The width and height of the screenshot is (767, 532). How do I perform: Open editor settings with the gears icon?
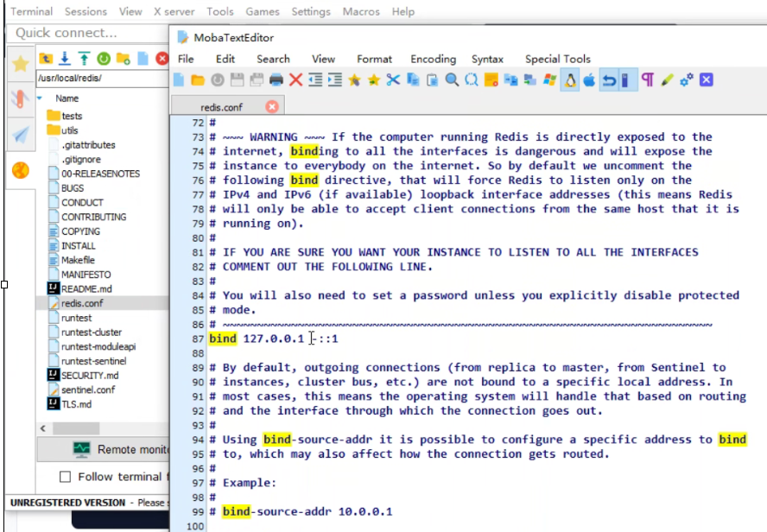click(687, 79)
